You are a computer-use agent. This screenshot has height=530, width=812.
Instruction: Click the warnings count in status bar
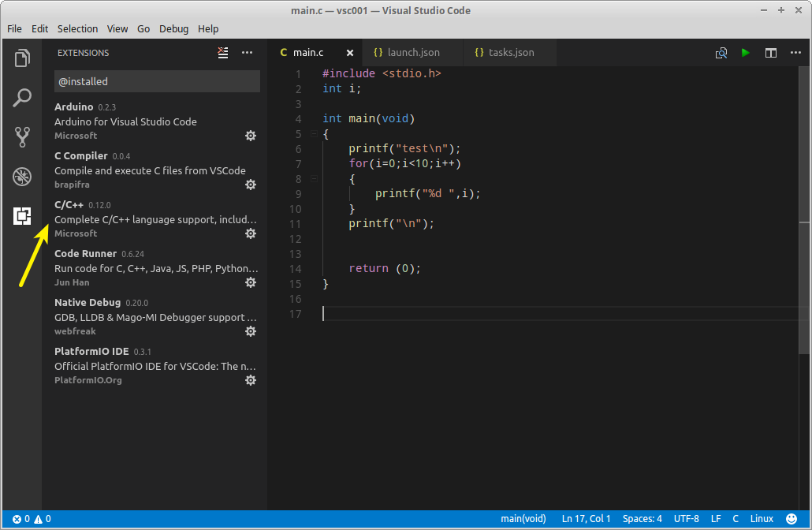pyautogui.click(x=43, y=519)
